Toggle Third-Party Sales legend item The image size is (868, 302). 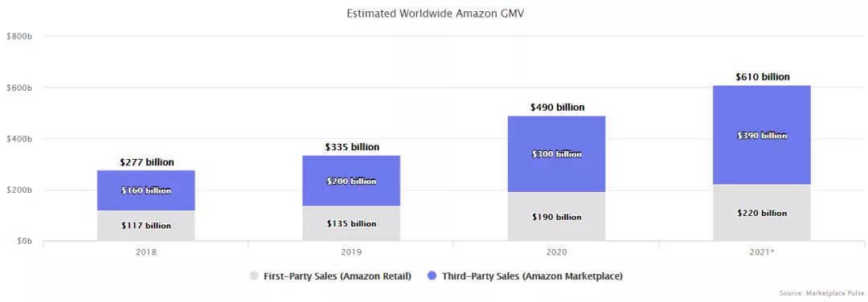coord(526,275)
